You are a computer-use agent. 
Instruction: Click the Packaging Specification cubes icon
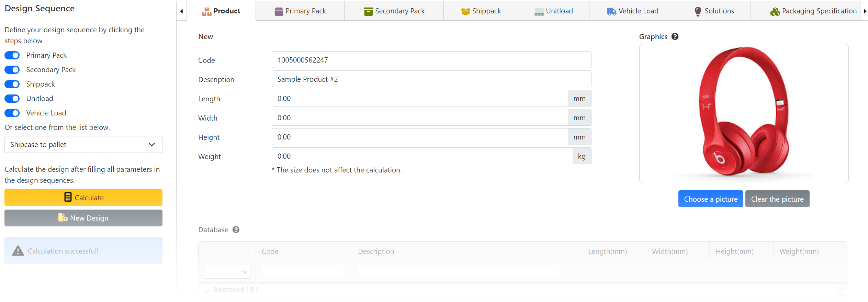(775, 11)
